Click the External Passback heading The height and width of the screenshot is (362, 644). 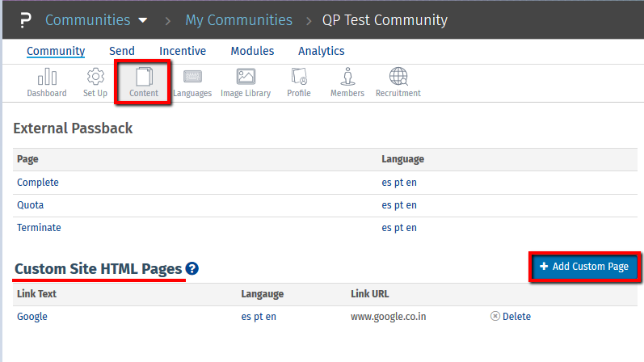pyautogui.click(x=73, y=128)
